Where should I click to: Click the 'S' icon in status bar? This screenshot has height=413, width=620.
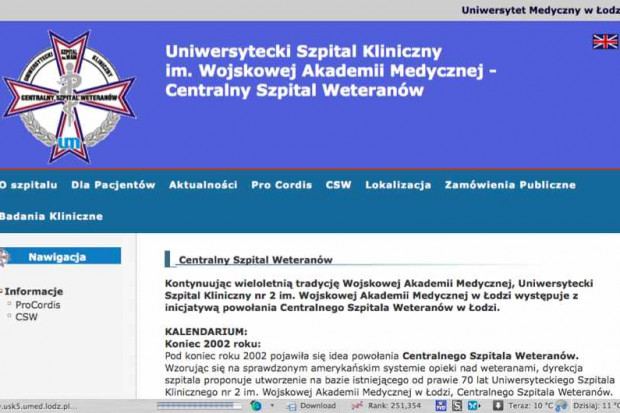pyautogui.click(x=457, y=406)
